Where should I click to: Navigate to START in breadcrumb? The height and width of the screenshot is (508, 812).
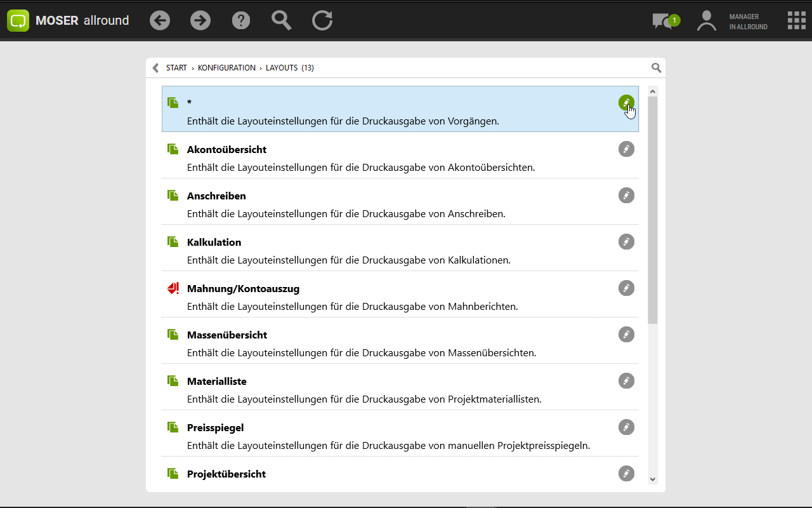click(x=176, y=68)
